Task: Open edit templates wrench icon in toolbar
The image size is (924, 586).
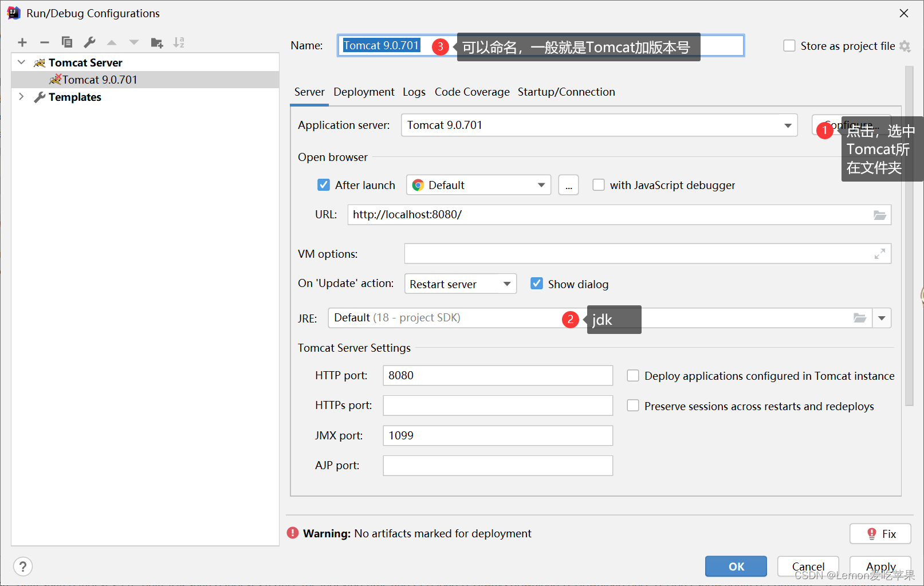Action: 89,42
